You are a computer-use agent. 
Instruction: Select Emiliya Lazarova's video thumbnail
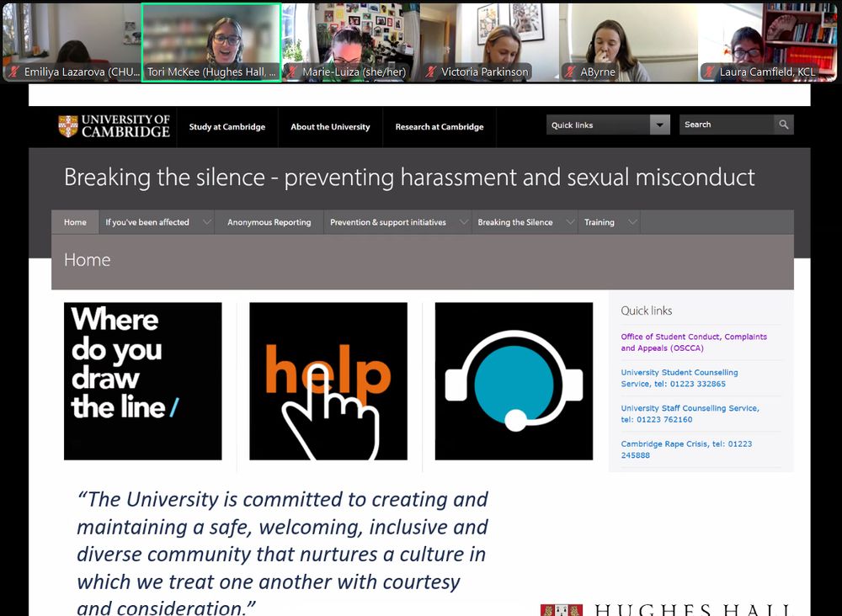[72, 42]
